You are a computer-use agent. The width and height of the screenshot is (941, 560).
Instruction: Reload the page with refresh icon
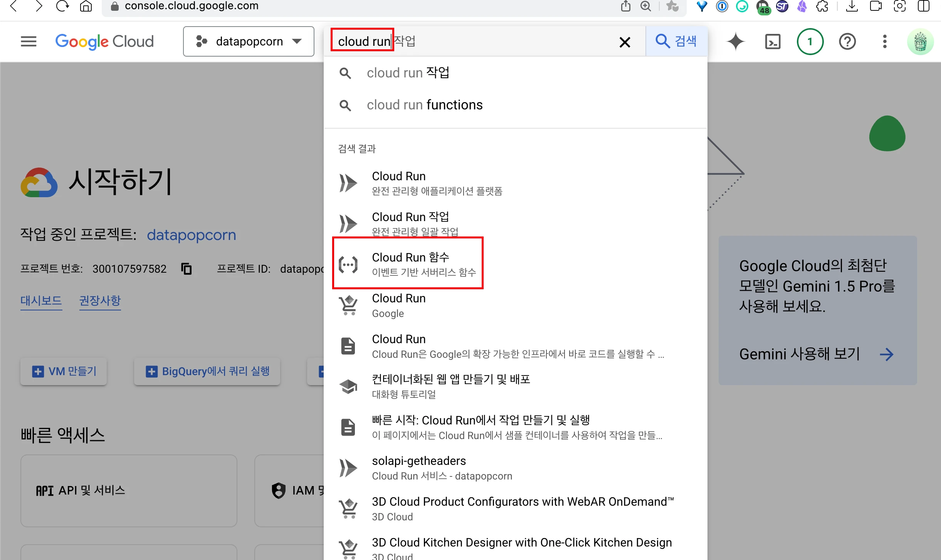coord(62,6)
